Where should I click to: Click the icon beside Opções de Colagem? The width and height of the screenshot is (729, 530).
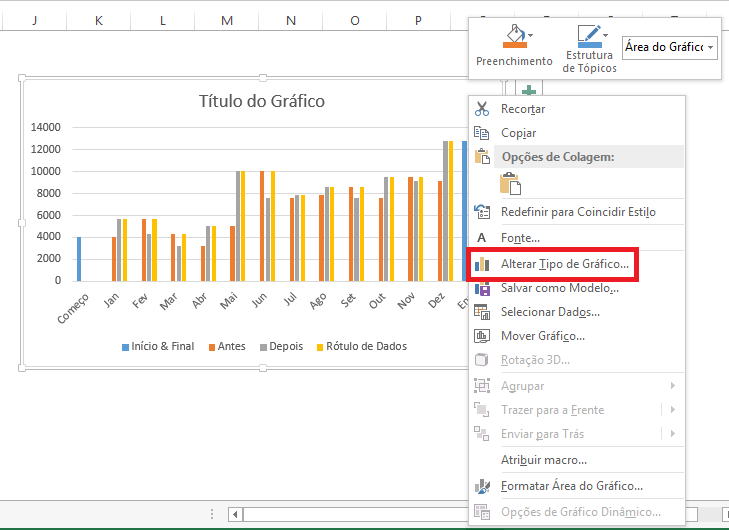482,157
